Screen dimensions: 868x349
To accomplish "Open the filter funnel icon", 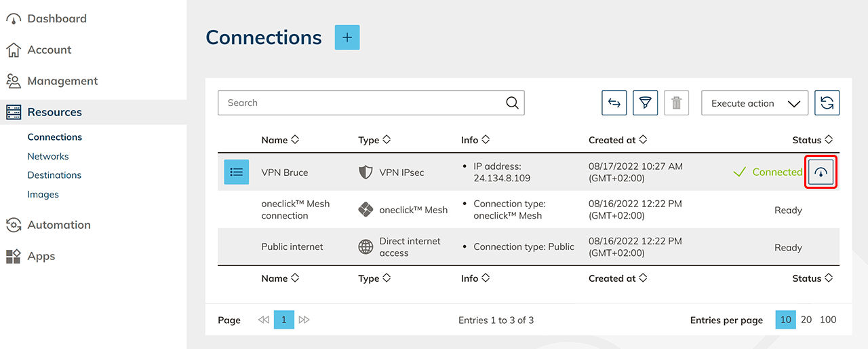I will click(x=645, y=103).
